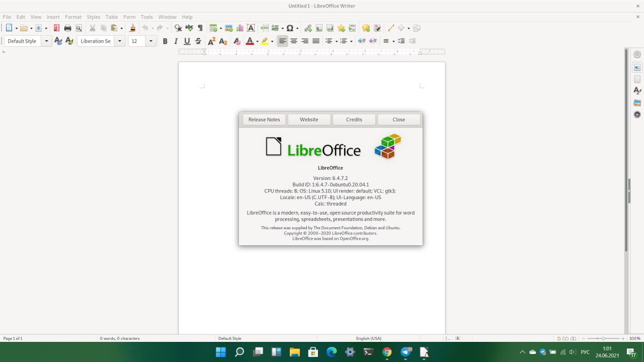Open the File menu
Image resolution: width=644 pixels, height=362 pixels.
(7, 17)
